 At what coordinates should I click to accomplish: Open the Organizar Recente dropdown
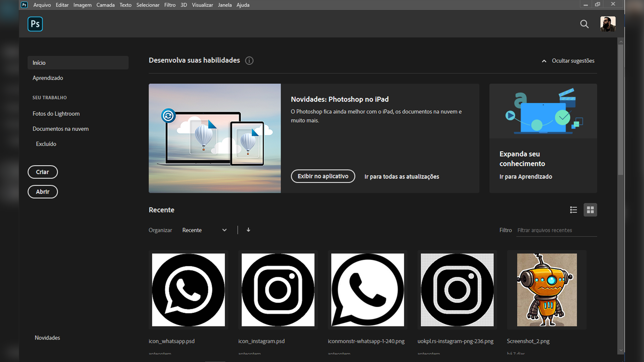204,230
